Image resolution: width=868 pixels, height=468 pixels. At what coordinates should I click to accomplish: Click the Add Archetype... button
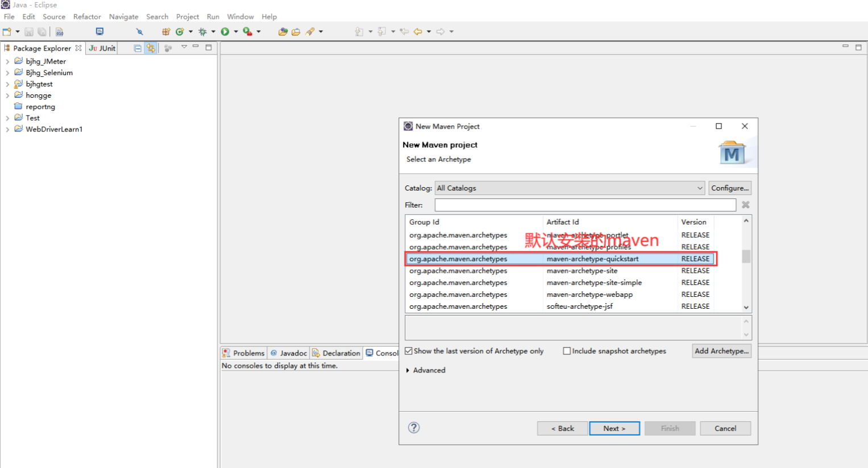tap(721, 351)
